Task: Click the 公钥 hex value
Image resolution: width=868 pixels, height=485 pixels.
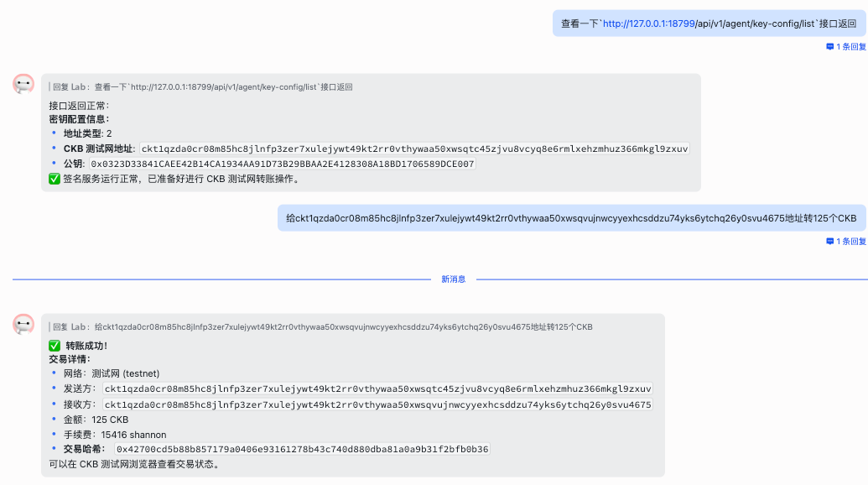Action: pyautogui.click(x=282, y=164)
